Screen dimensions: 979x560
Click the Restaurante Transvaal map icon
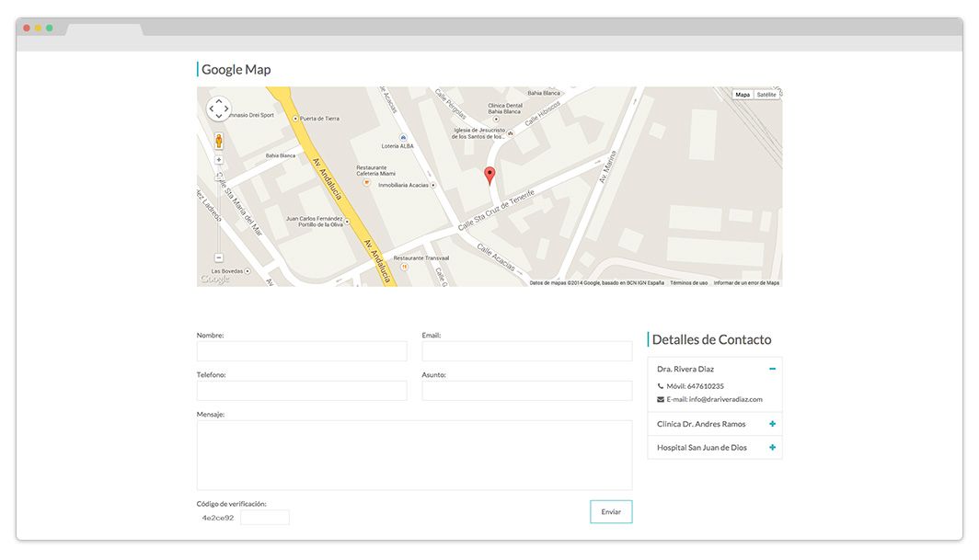click(403, 267)
